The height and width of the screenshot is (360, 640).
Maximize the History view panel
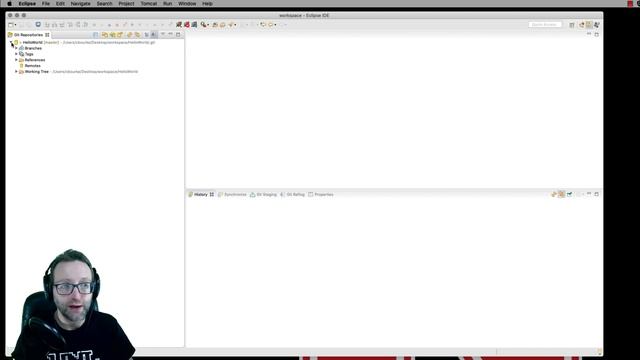[x=596, y=194]
